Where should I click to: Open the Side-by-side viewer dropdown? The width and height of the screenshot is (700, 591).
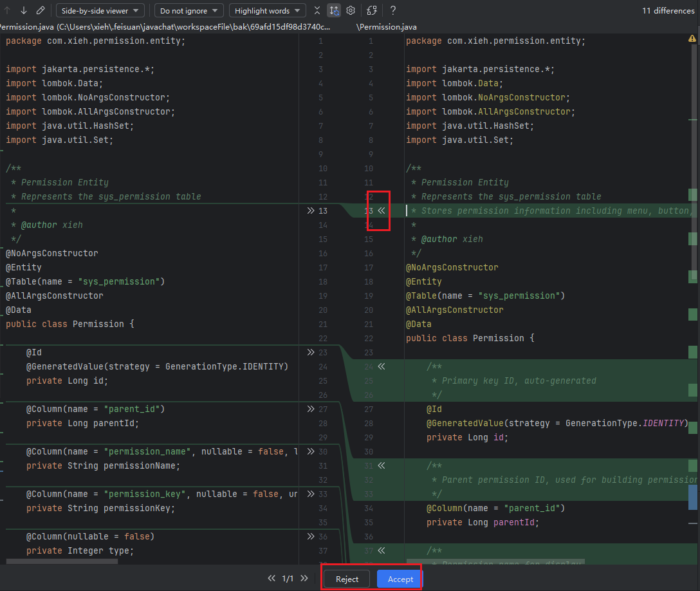[100, 10]
